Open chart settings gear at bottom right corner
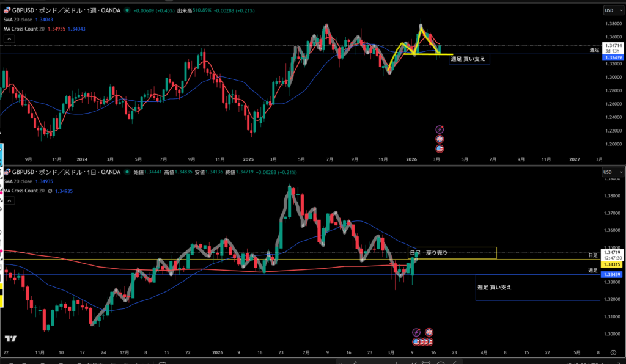Screen dimensions: 626x364 coord(613,353)
